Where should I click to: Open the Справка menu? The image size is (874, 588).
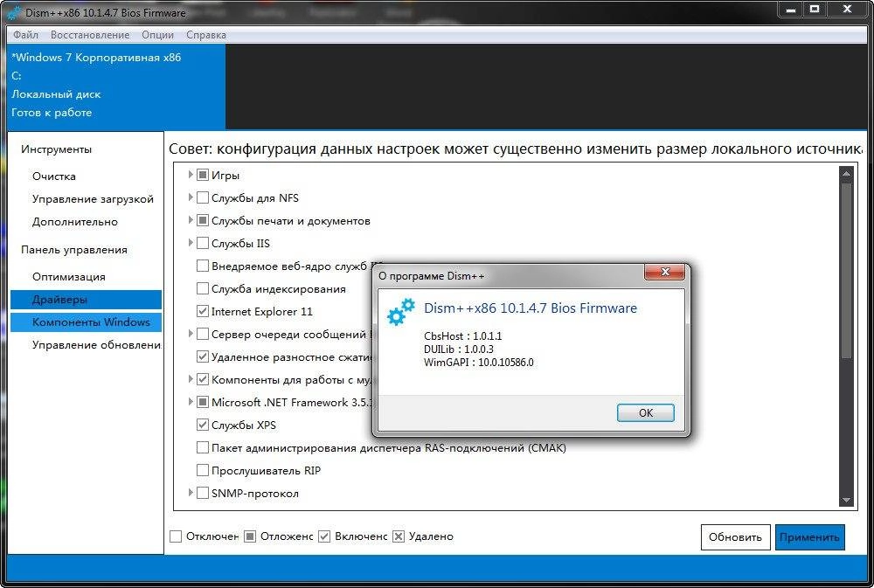[206, 35]
